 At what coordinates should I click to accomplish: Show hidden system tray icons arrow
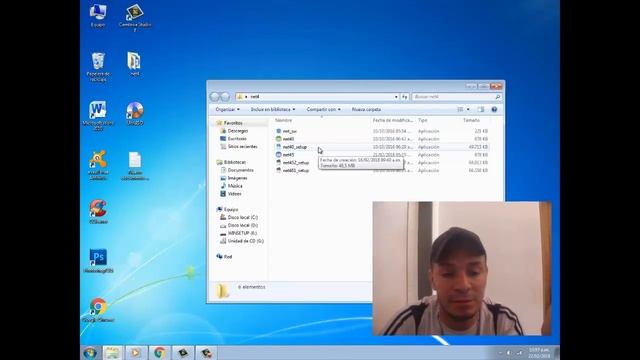500,353
